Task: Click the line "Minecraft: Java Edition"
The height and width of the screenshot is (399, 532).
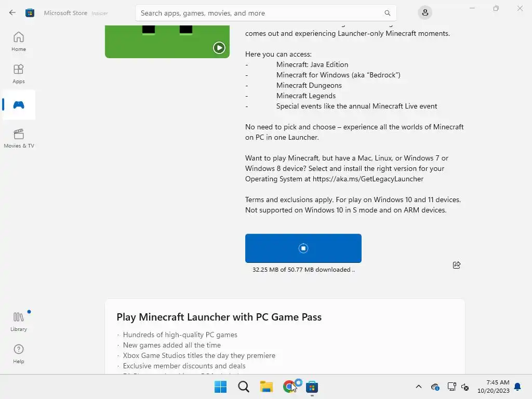Action: click(312, 64)
